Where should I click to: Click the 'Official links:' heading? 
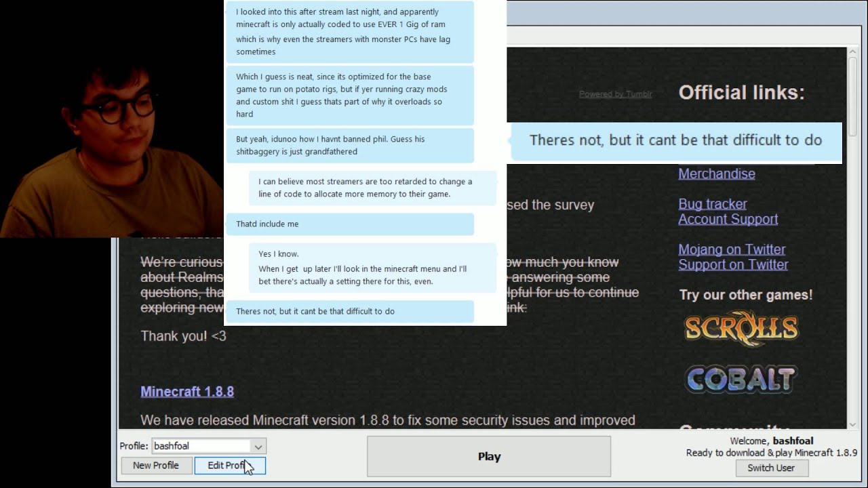click(742, 93)
